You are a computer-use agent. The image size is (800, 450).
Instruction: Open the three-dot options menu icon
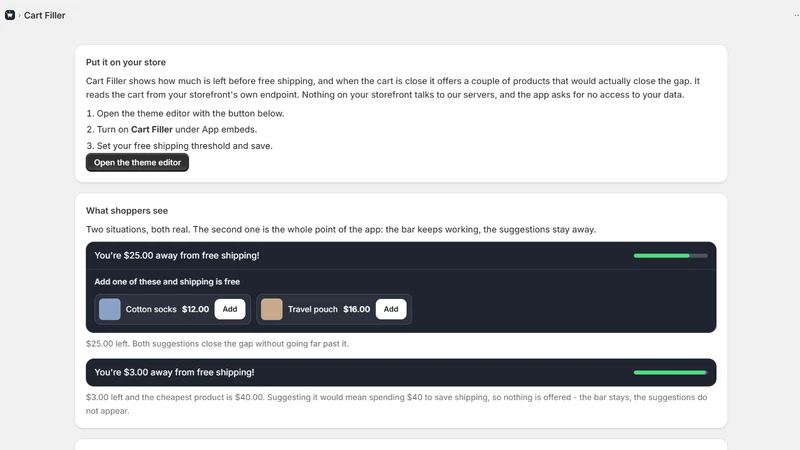(796, 15)
